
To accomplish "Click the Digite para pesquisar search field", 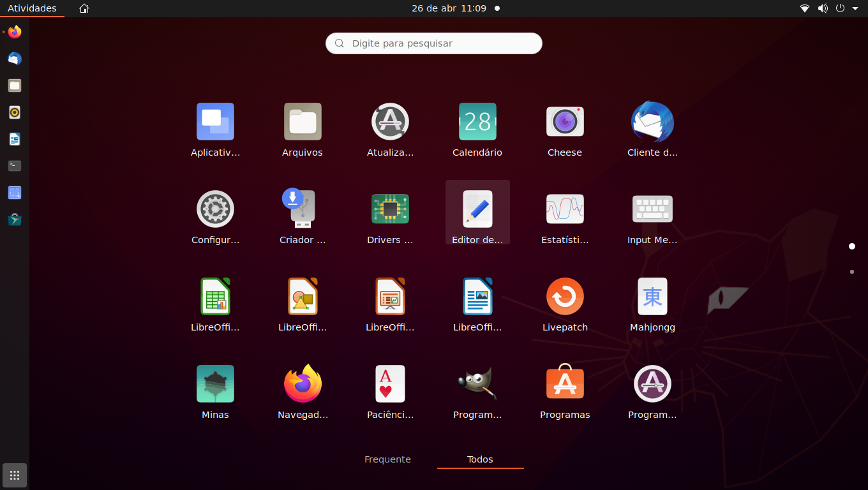I will point(433,43).
